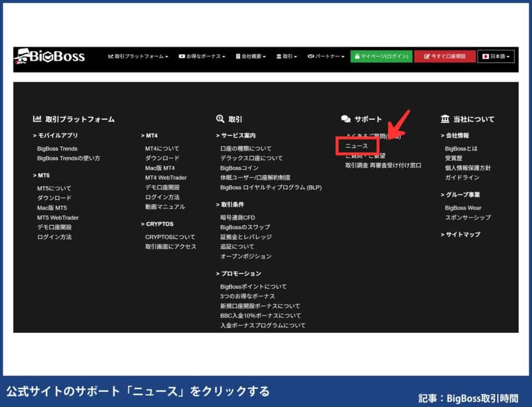Viewport: 532px width, 407px height.
Task: Select the 取引 menu in the navbar
Action: click(287, 57)
